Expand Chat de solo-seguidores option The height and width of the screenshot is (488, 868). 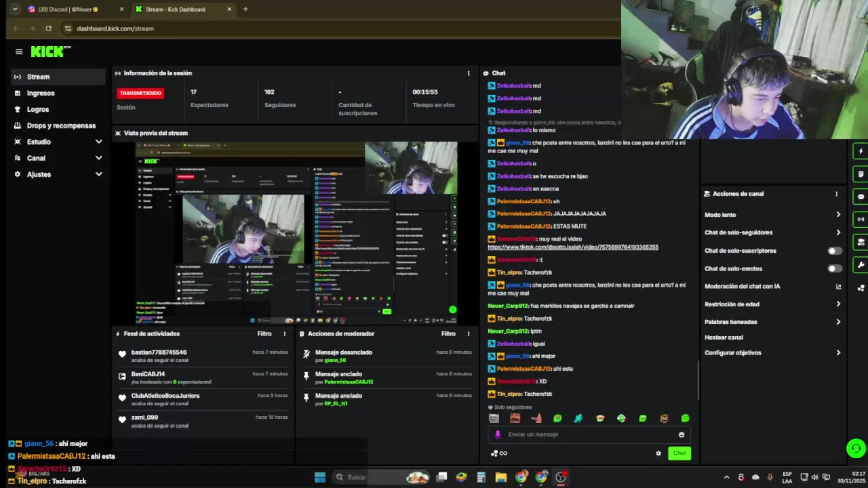772,232
